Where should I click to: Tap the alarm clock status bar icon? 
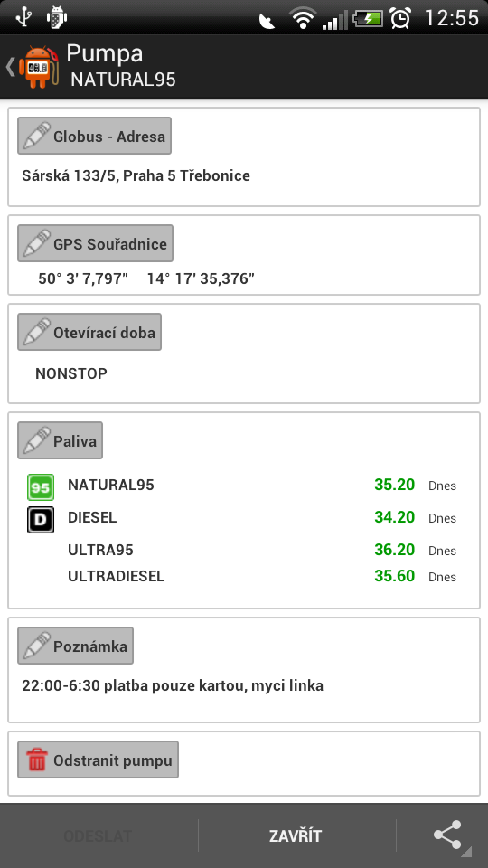point(400,18)
